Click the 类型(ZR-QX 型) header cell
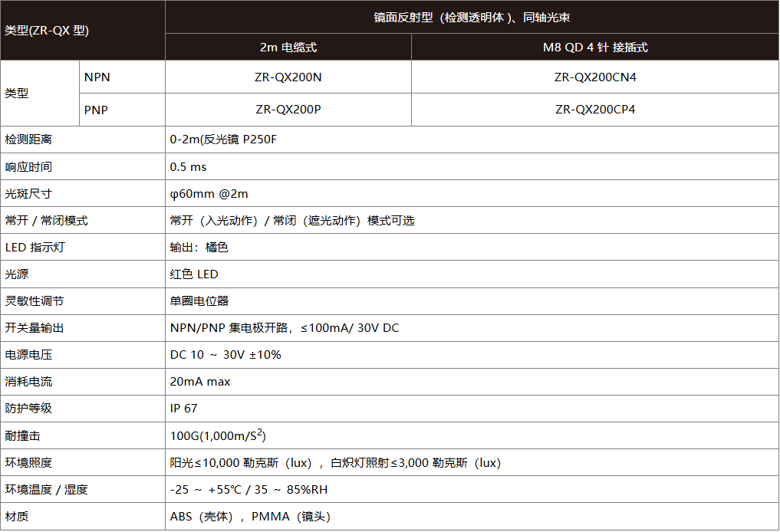Screen dimensions: 780x532 coord(48,31)
